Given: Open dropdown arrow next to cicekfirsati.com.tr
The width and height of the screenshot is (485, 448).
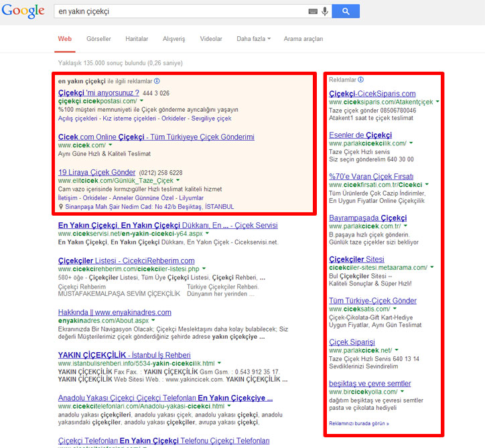Looking at the screenshot, I should click(427, 184).
